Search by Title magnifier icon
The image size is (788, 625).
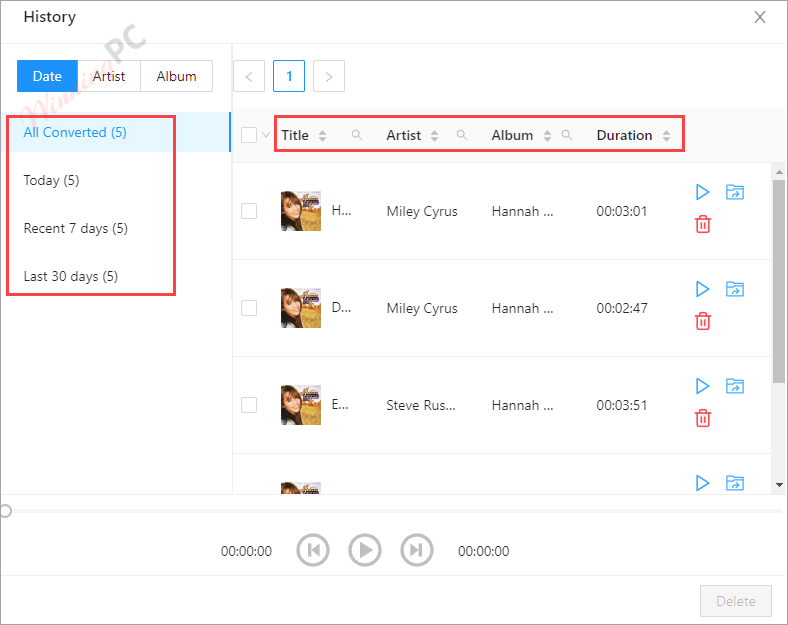357,135
